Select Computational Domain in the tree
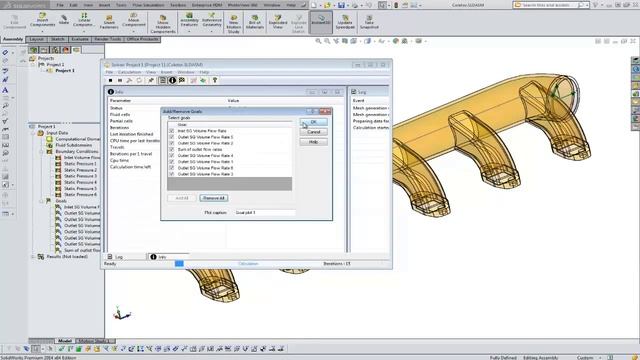This screenshot has width=640, height=360. pos(78,139)
